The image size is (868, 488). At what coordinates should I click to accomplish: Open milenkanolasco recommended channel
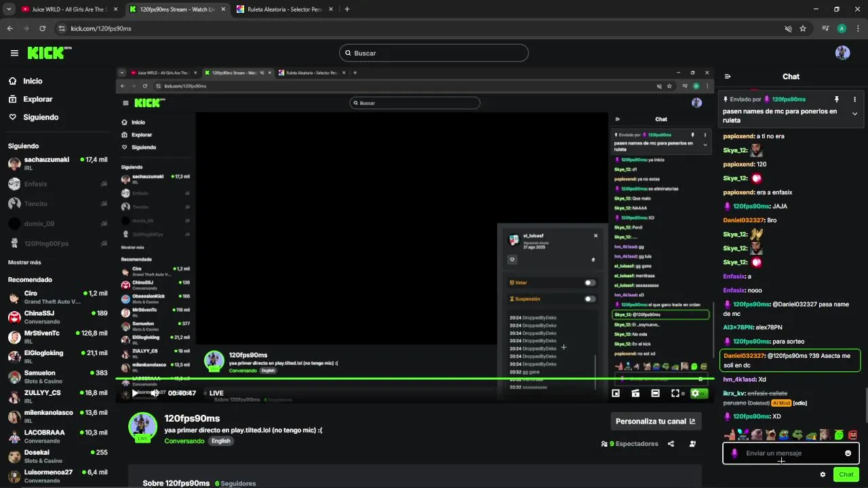58,416
